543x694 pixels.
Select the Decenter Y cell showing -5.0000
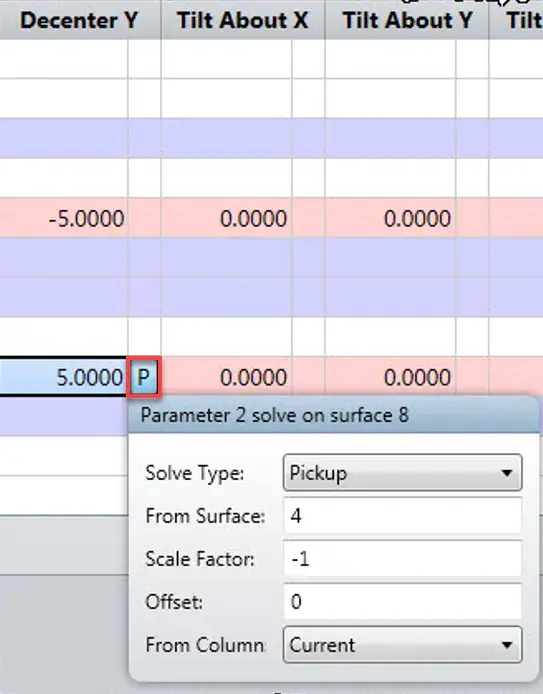click(64, 218)
